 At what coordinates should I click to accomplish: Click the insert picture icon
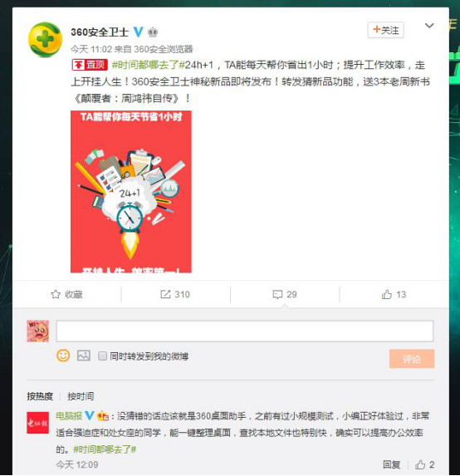83,356
